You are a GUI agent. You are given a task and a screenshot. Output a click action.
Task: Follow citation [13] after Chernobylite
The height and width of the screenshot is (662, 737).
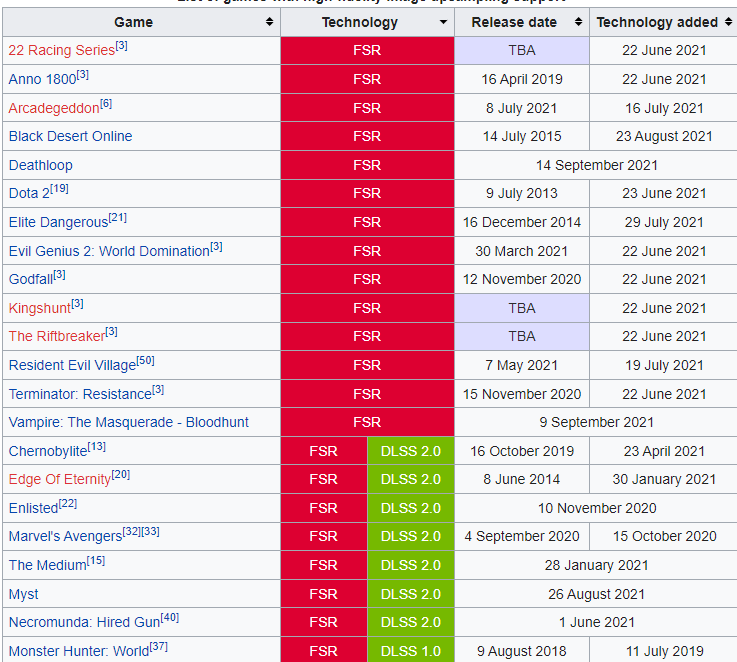96,447
